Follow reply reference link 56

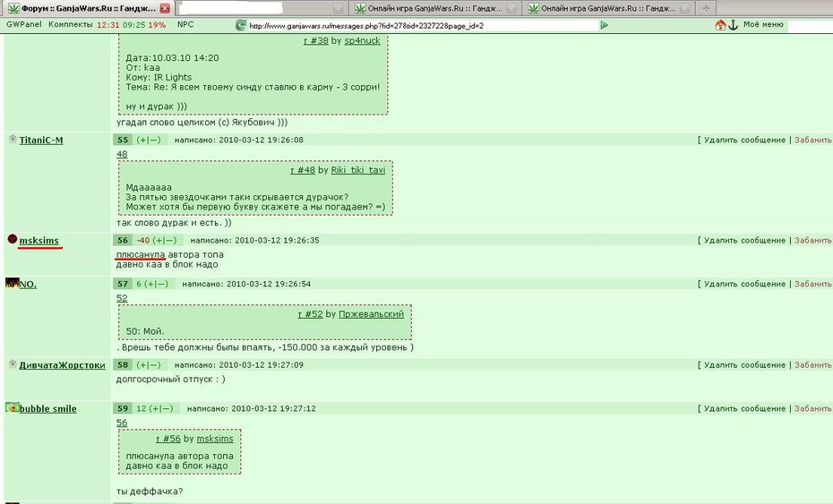click(122, 423)
